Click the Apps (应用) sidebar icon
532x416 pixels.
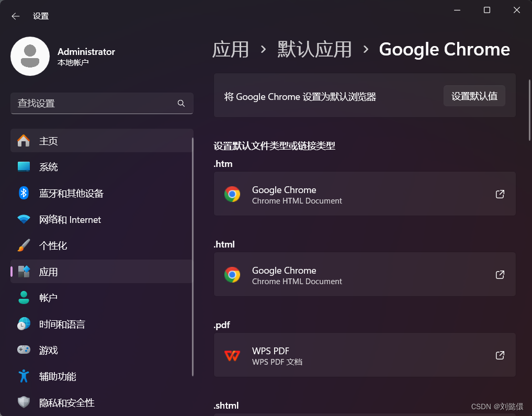coord(24,272)
